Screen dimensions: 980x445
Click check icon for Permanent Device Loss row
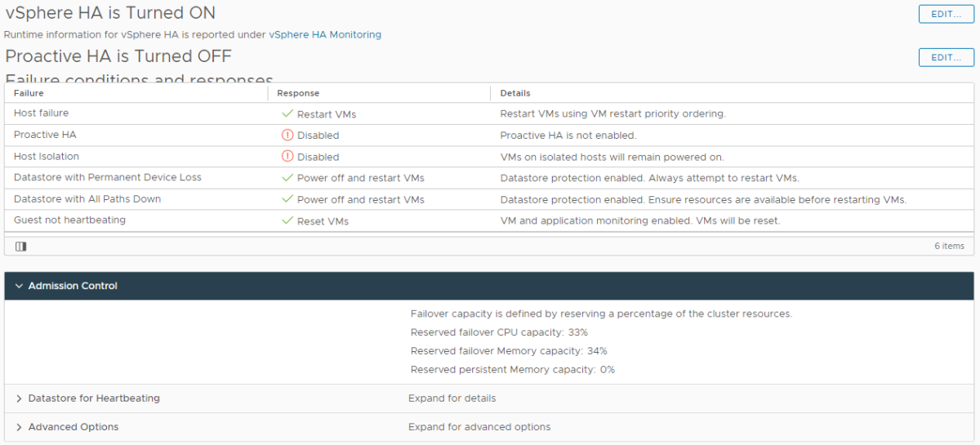(x=287, y=177)
